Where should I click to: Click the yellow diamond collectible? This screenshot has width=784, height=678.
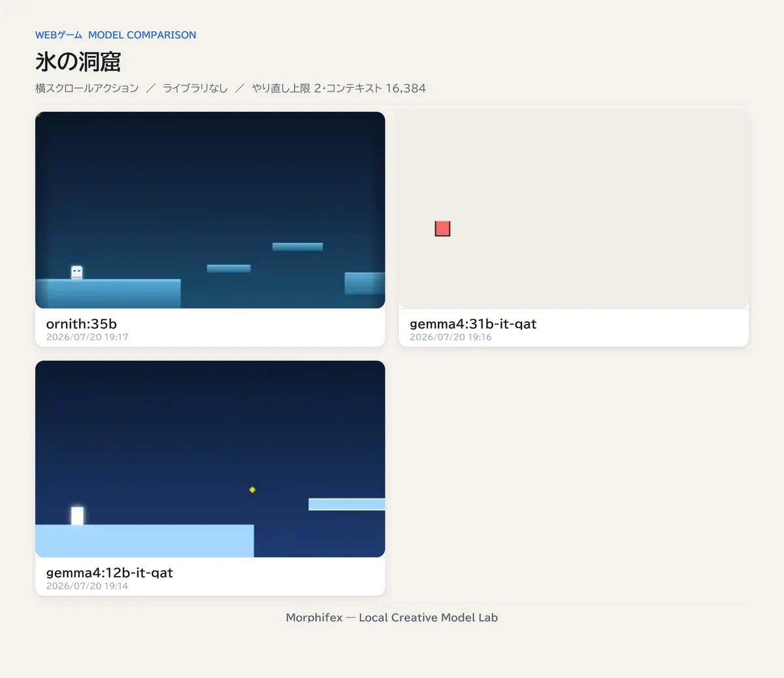tap(252, 489)
